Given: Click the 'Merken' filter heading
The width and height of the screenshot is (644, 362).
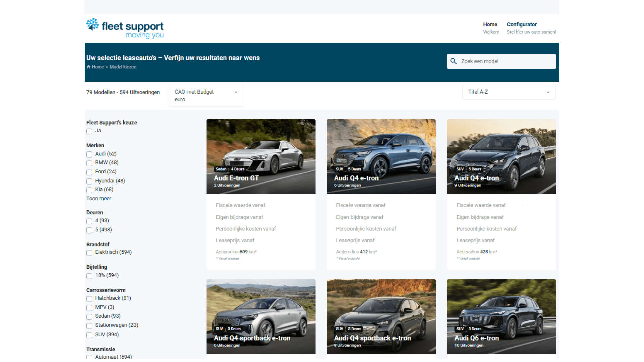Looking at the screenshot, I should [x=95, y=145].
